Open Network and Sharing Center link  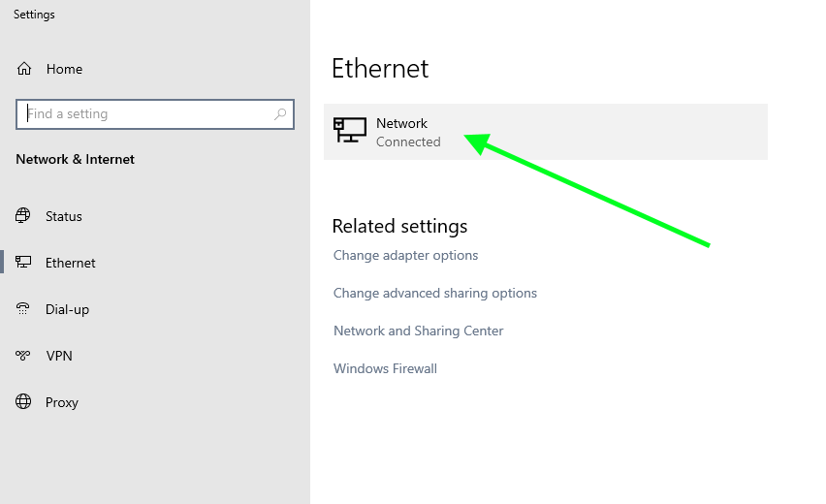pyautogui.click(x=418, y=331)
